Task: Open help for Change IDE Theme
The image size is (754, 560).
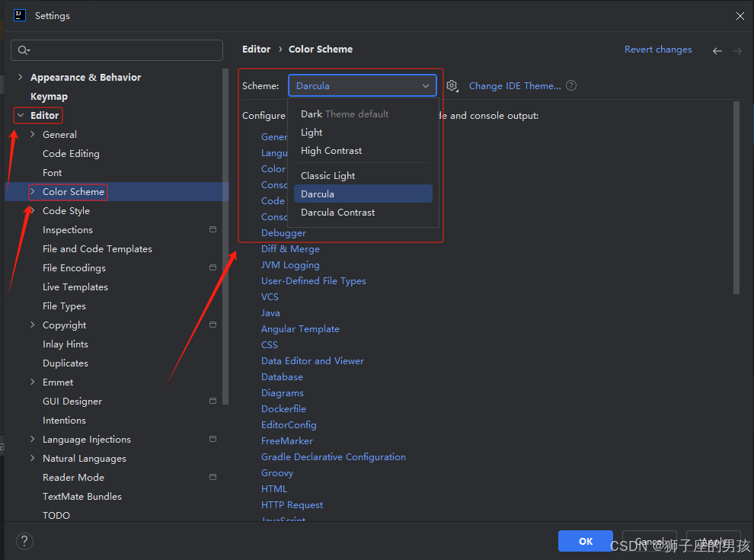Action: (x=571, y=85)
